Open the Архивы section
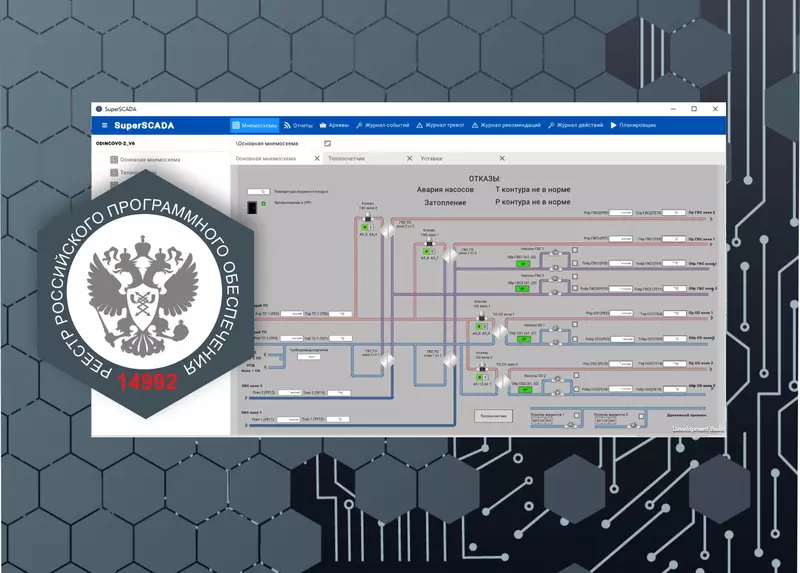Viewport: 800px width, 573px height. (334, 126)
